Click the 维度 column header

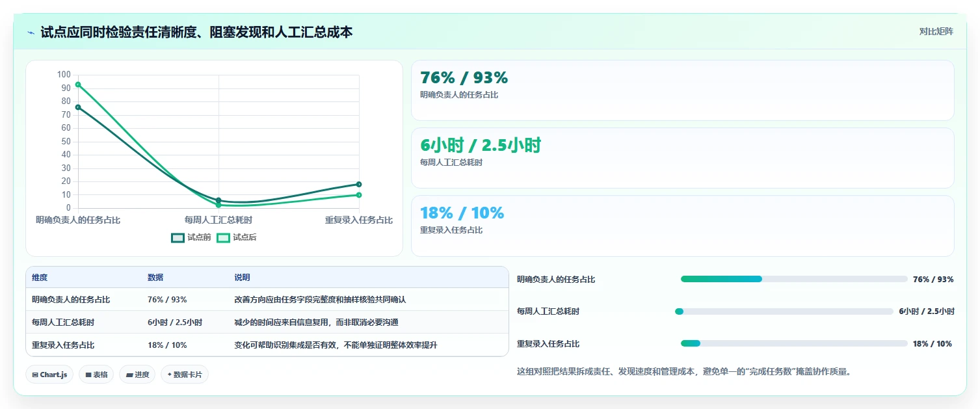tap(40, 278)
